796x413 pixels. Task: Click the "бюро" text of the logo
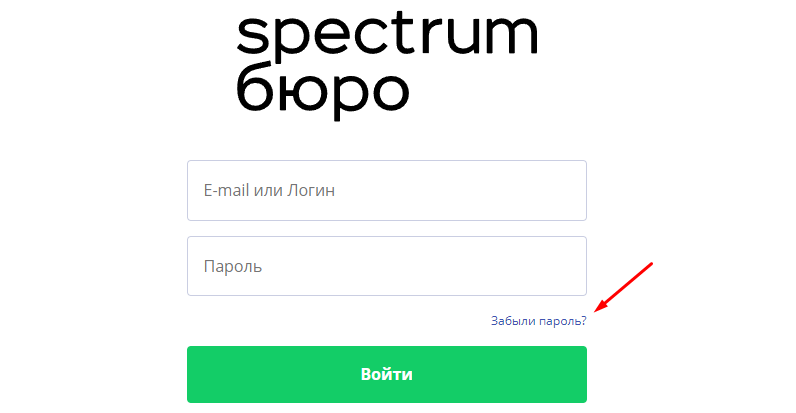point(322,90)
